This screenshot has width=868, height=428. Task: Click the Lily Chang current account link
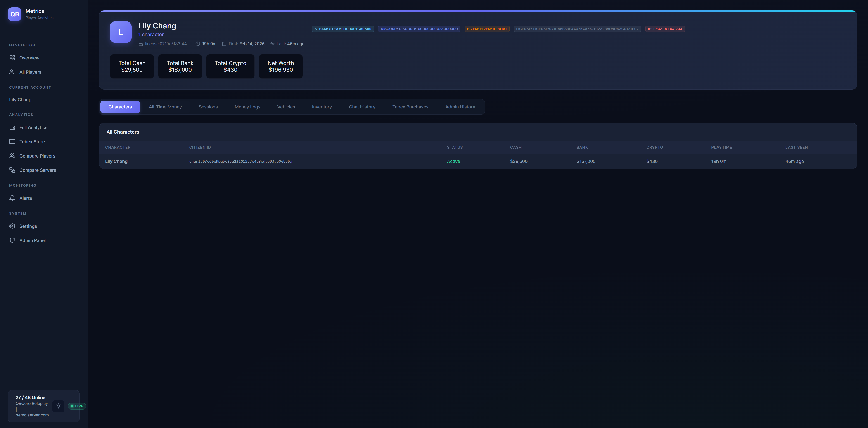(20, 100)
